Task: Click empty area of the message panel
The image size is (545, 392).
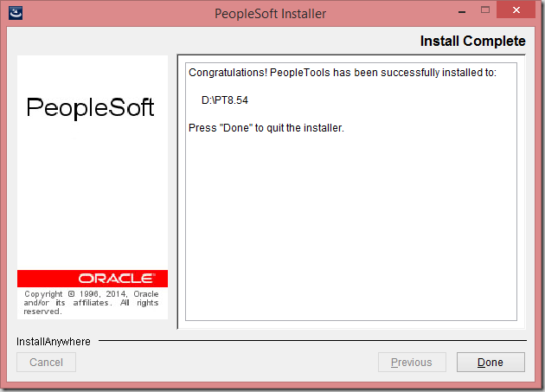Action: 351,226
